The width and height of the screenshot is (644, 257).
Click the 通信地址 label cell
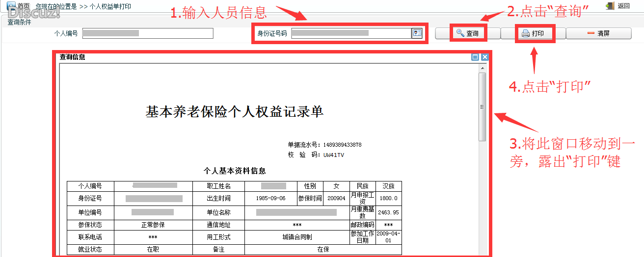[x=218, y=225]
